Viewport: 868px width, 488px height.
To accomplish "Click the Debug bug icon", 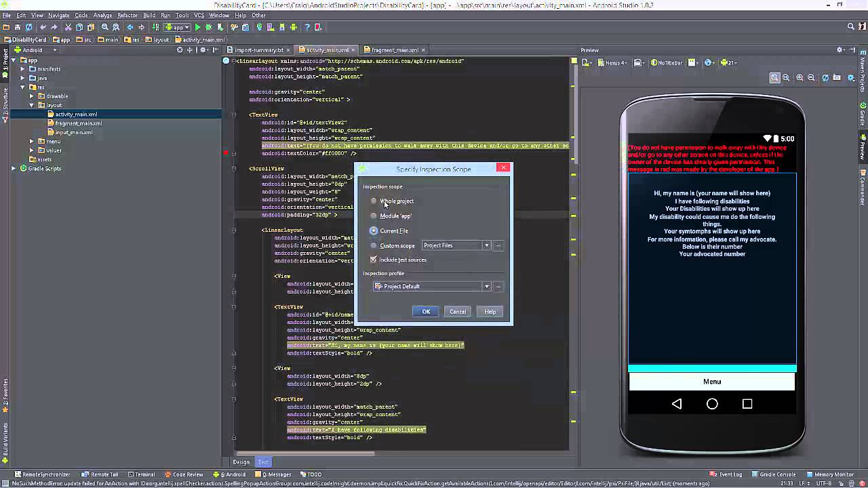I will [x=209, y=27].
